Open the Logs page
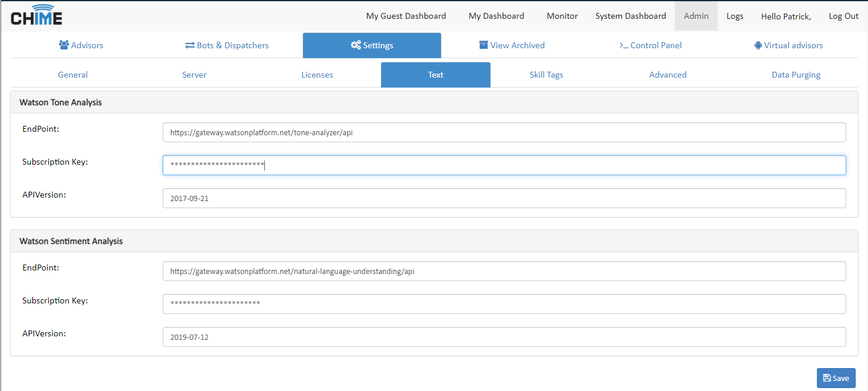The image size is (868, 391). pyautogui.click(x=735, y=16)
